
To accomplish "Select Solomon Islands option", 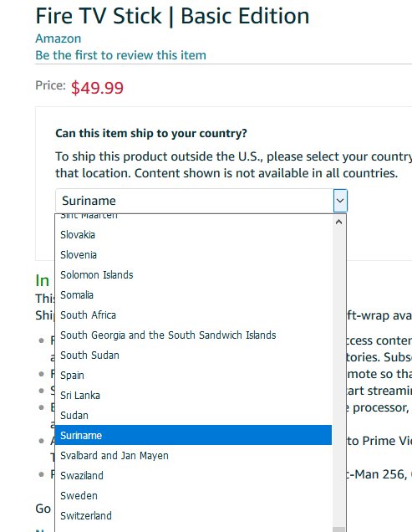I will point(193,275).
